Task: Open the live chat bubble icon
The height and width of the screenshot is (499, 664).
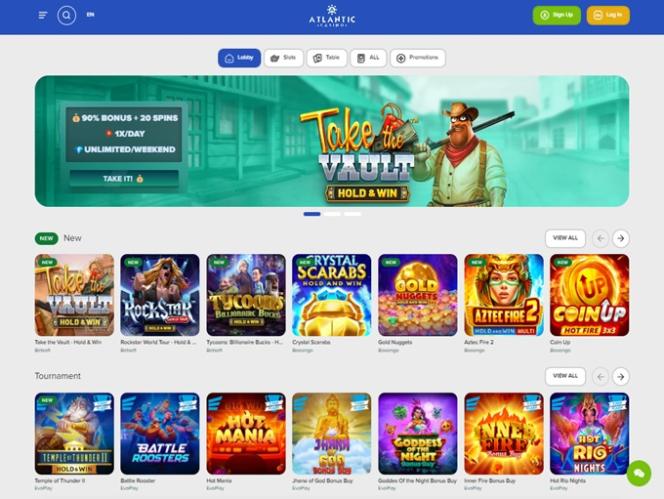Action: pyautogui.click(x=639, y=473)
